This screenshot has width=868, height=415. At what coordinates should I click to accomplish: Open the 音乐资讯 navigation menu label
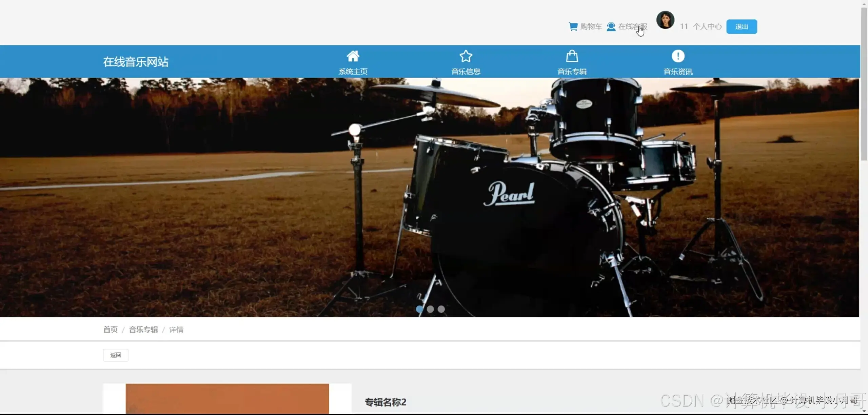coord(678,72)
